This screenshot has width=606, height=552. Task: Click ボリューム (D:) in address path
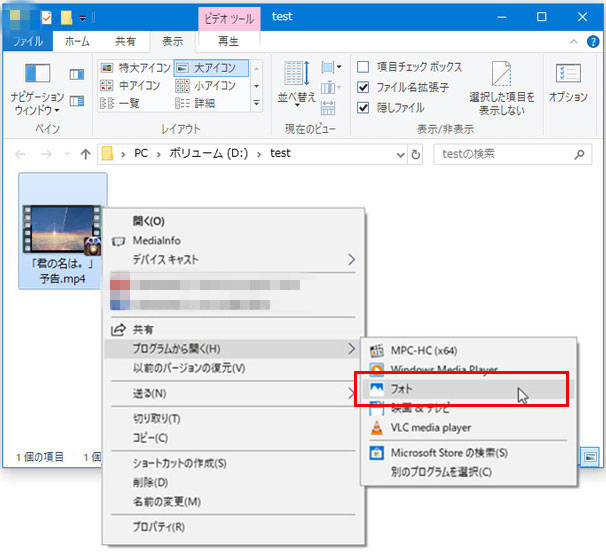pos(209,153)
